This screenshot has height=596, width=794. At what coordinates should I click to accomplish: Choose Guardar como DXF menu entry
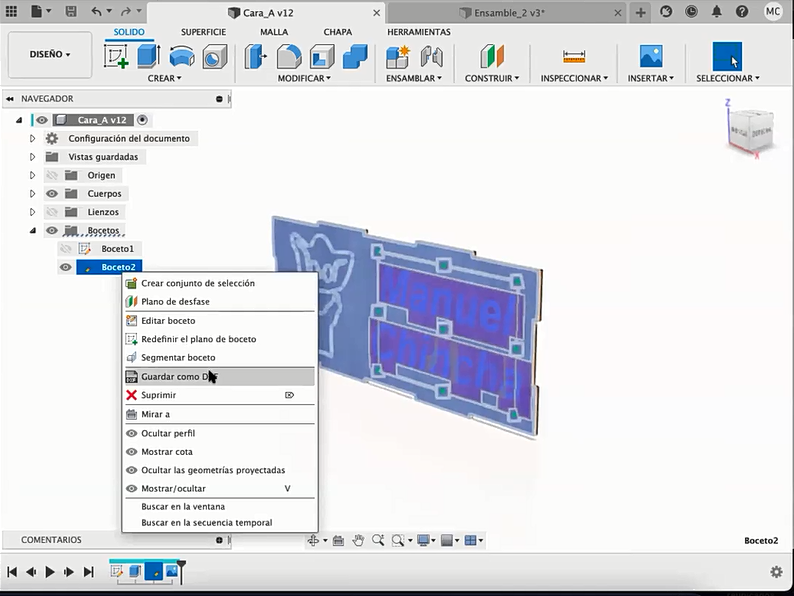coord(219,376)
